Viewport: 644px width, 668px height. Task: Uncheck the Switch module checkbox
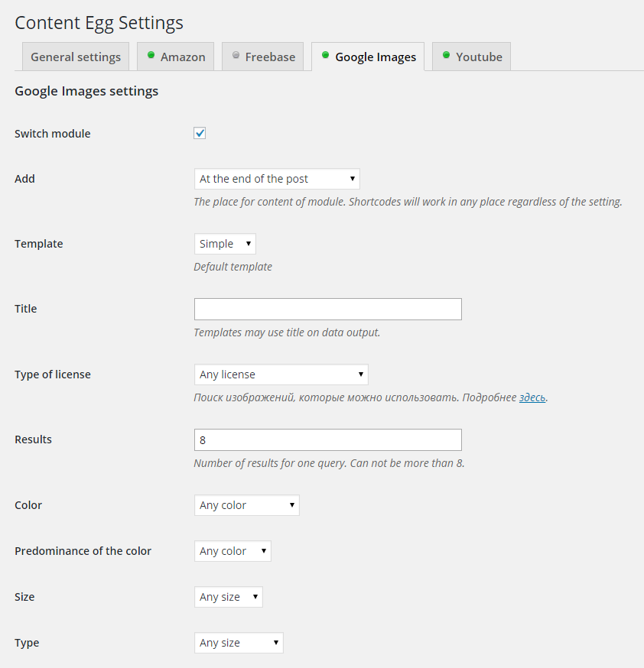click(200, 134)
